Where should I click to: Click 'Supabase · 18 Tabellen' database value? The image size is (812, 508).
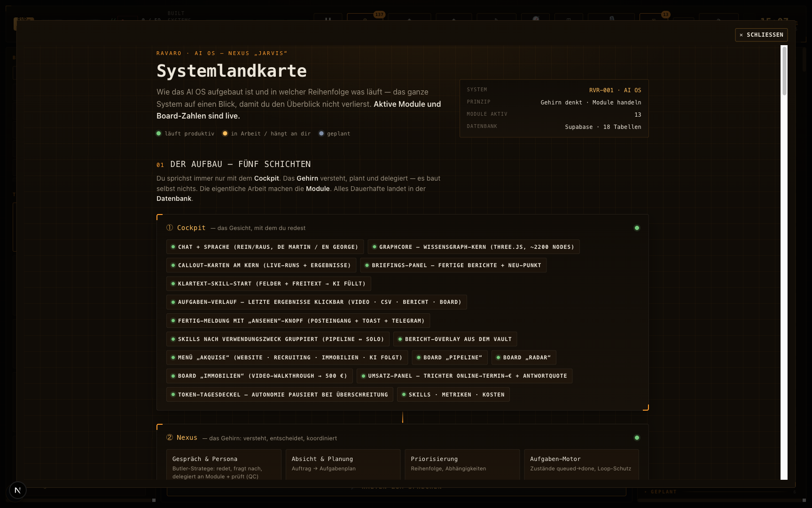(x=603, y=127)
